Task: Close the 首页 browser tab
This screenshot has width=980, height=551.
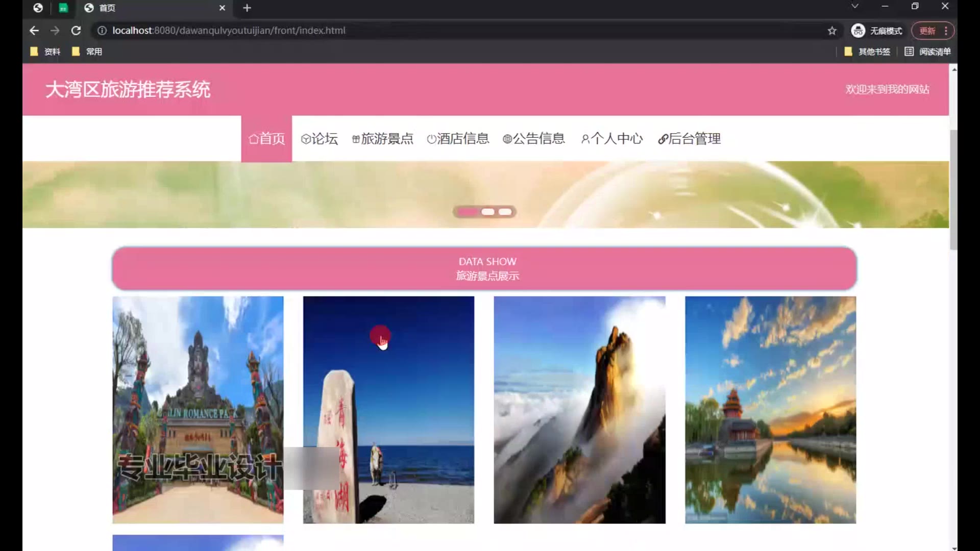Action: click(x=222, y=8)
